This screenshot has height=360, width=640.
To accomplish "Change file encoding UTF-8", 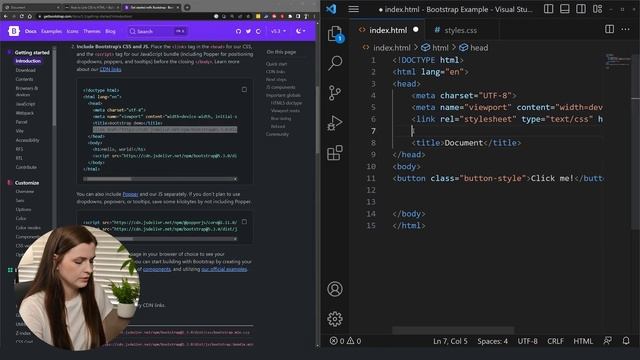I will coord(527,341).
